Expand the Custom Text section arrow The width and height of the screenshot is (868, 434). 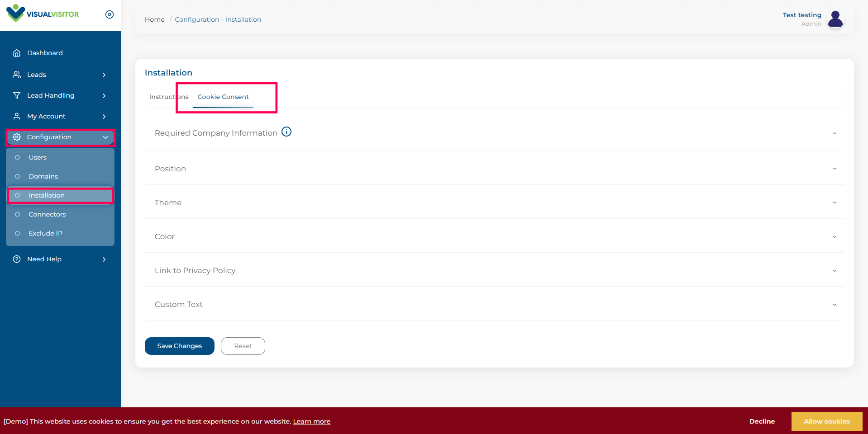(835, 305)
